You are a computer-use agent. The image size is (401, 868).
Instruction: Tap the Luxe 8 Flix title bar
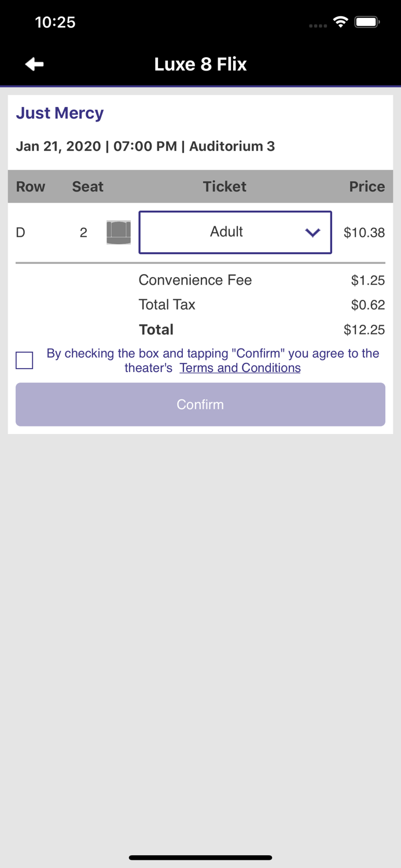200,64
